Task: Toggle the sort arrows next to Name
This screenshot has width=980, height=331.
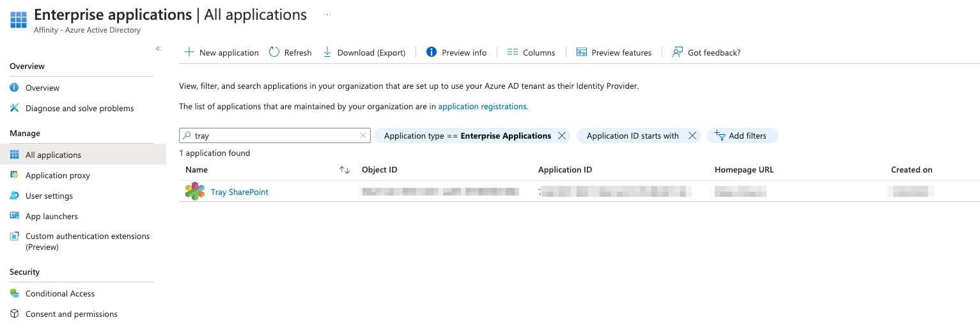Action: coord(345,170)
